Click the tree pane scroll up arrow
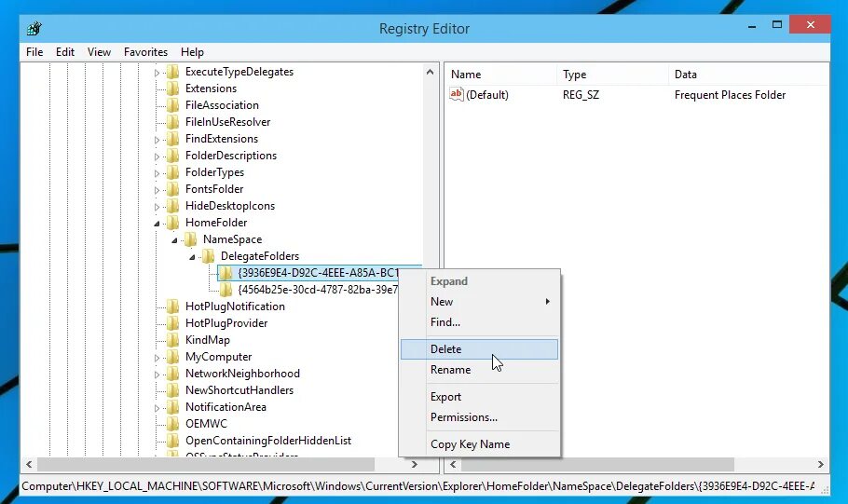The height and width of the screenshot is (504, 848). pos(430,72)
